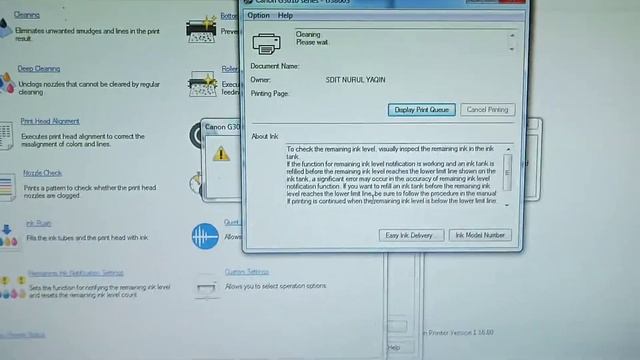
Task: Click down arrow of status message scrollbar
Action: (512, 49)
